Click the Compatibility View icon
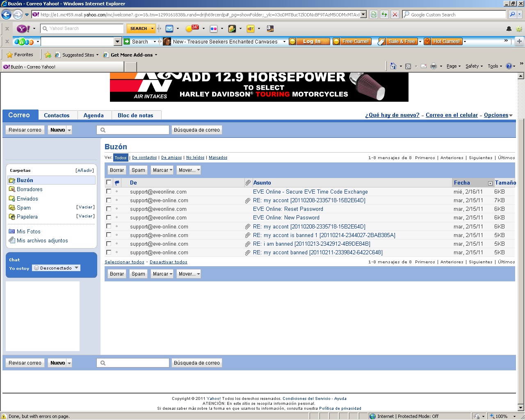 pos(374,14)
